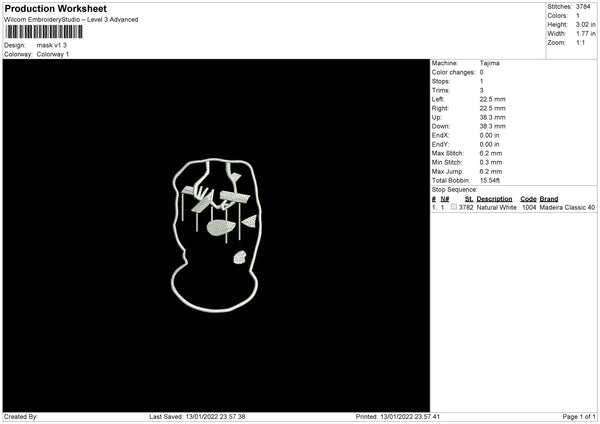Click the Natural White thread color swatch

pos(454,207)
